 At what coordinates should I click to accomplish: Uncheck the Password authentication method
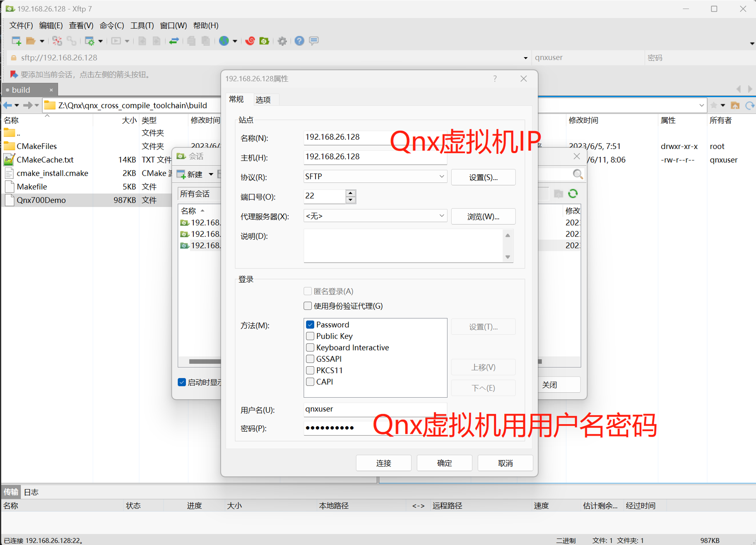[310, 324]
